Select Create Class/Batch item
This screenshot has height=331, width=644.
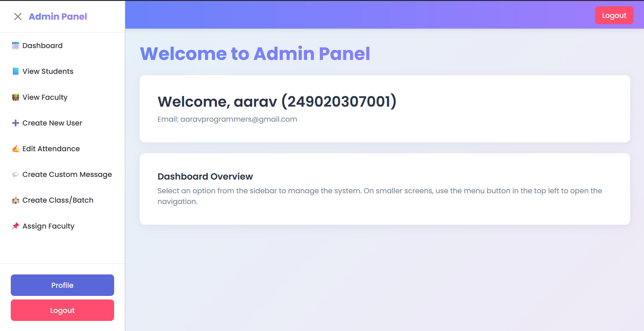58,200
